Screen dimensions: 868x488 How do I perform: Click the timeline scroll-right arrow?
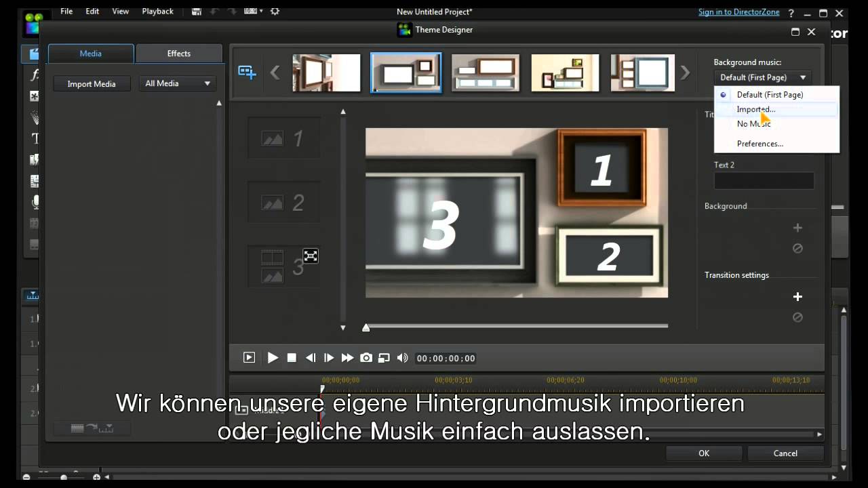[819, 434]
